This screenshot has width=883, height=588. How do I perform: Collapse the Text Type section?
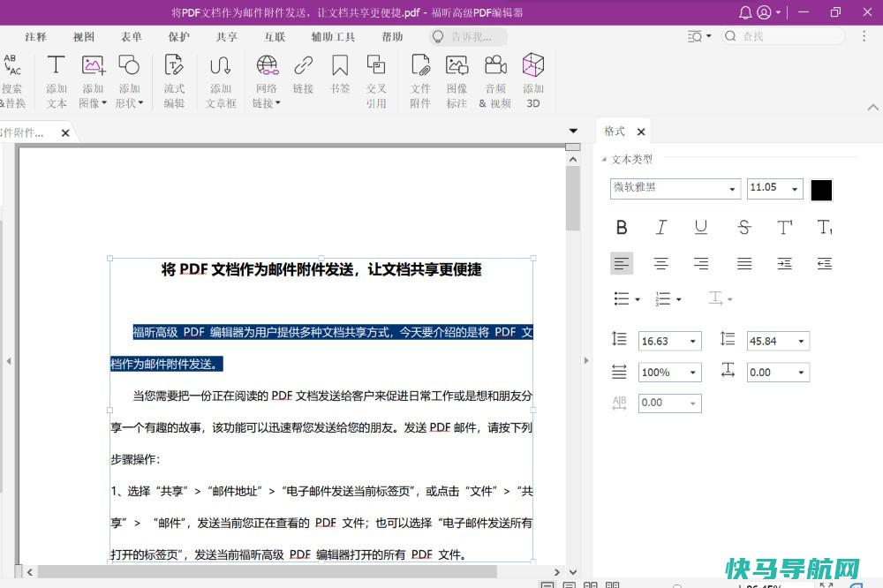604,160
